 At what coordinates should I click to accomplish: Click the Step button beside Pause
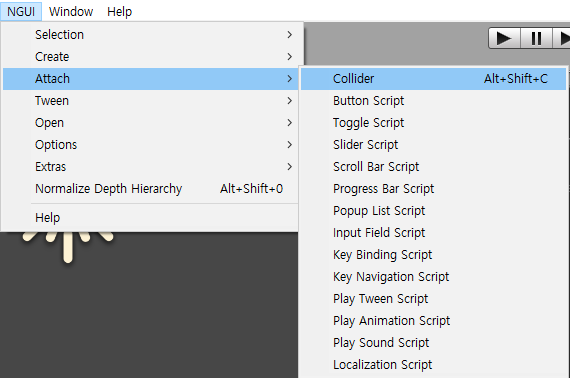[x=562, y=38]
